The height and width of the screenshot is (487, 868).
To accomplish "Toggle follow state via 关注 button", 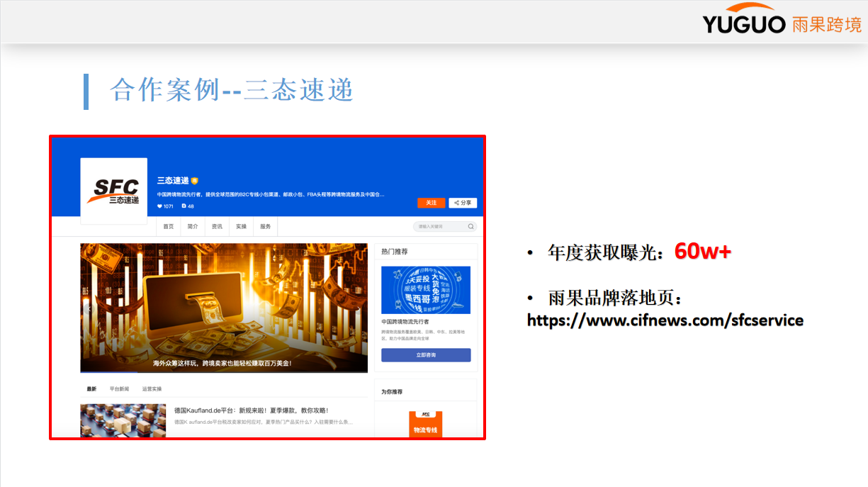I will 432,203.
